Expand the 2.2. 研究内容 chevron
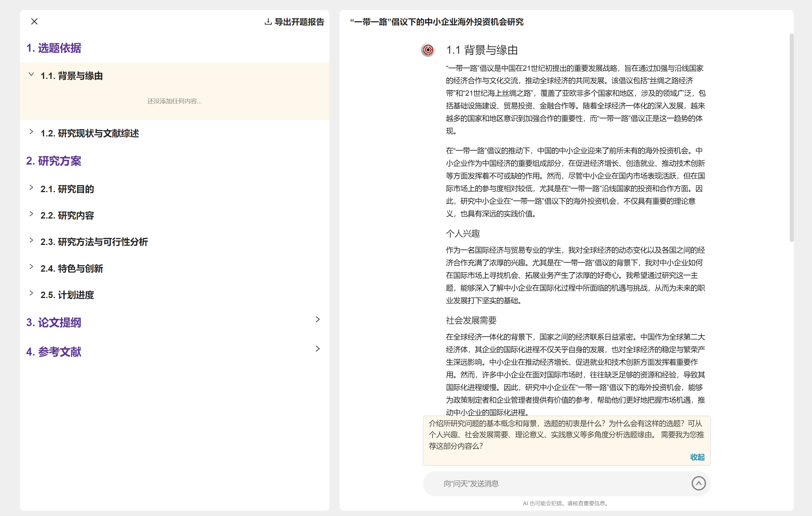The image size is (812, 516). coord(31,214)
